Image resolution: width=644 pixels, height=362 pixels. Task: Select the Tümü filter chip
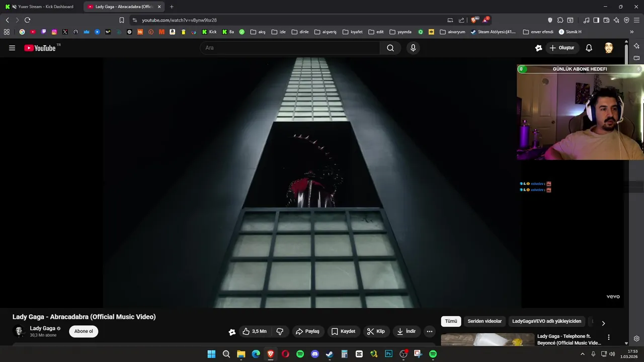(451, 321)
